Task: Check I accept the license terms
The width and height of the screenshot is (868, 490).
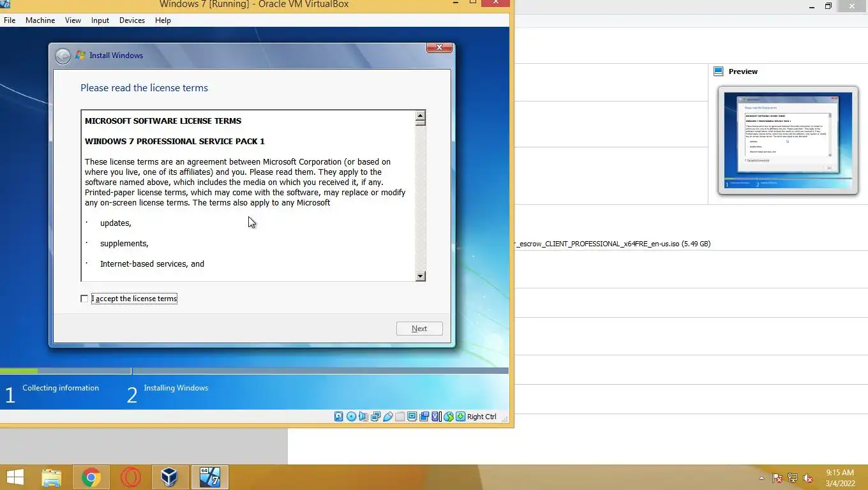Action: (84, 299)
